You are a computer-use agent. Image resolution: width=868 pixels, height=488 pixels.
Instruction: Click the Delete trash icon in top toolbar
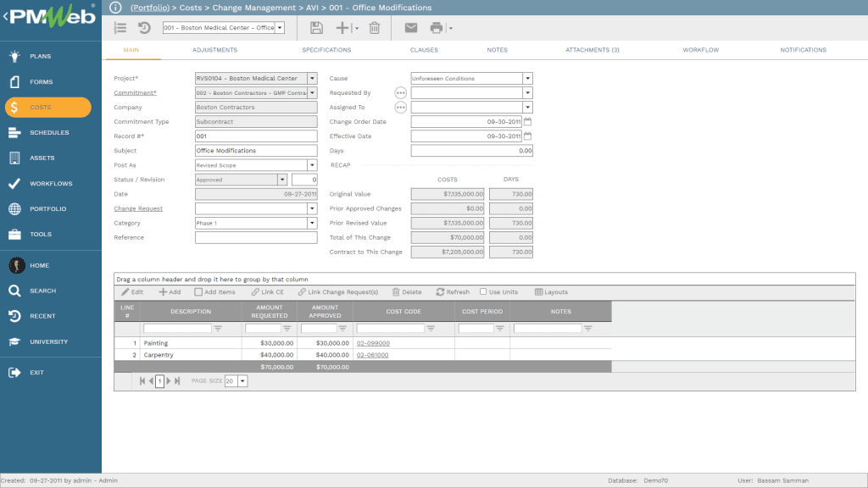[374, 28]
